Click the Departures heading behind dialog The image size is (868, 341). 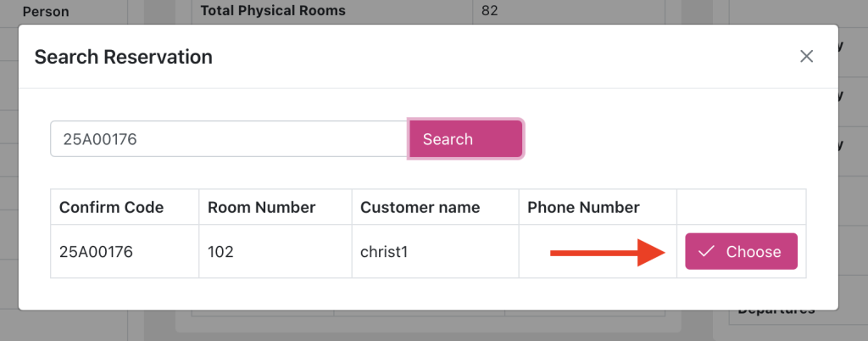[776, 310]
